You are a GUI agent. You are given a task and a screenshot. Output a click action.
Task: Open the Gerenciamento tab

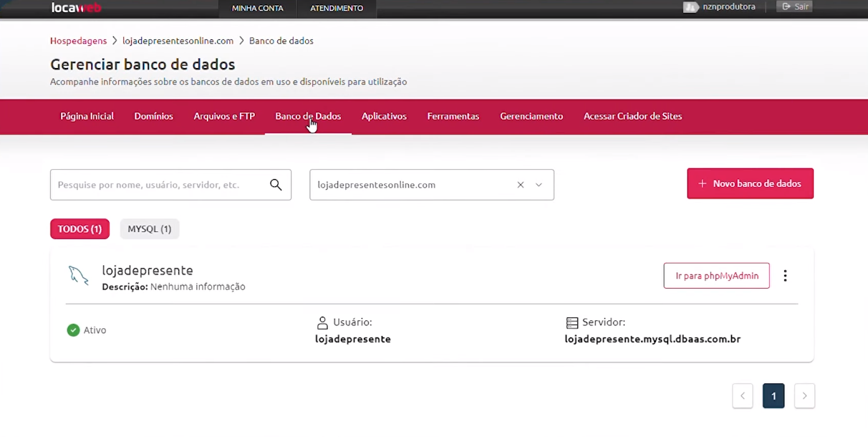click(531, 116)
